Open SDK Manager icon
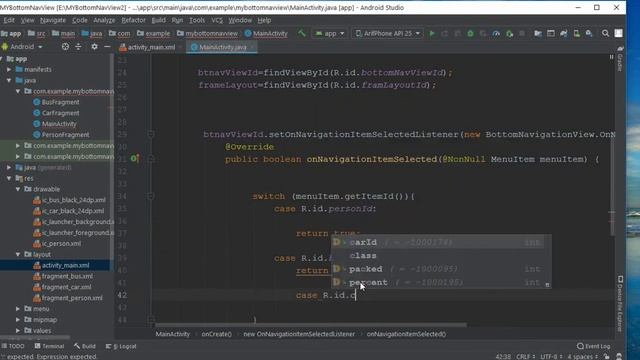Viewport: 640px width, 360px height. 589,33
